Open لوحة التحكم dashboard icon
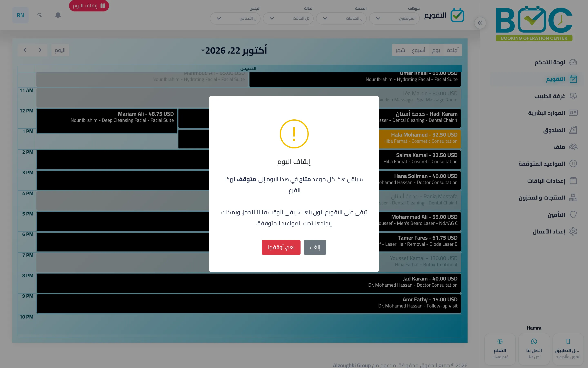 pos(573,62)
